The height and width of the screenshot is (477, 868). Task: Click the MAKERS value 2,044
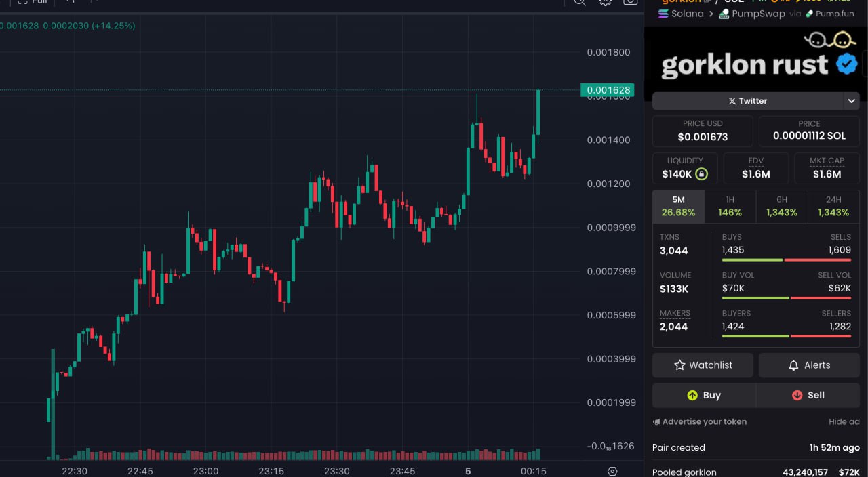tap(674, 327)
